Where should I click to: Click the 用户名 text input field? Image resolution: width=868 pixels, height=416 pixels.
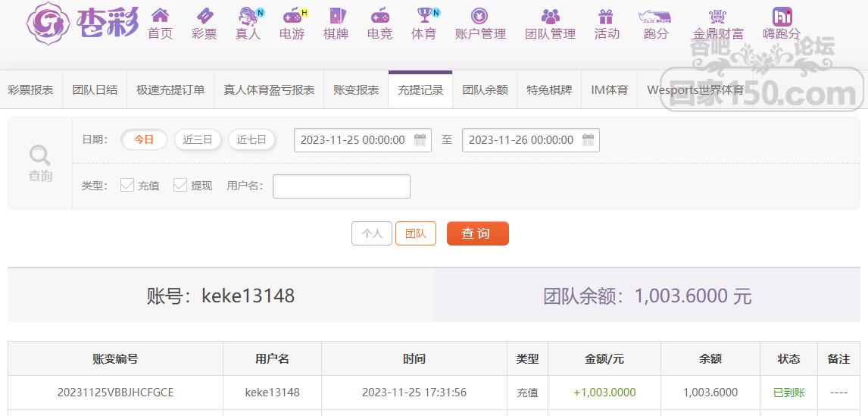[341, 186]
